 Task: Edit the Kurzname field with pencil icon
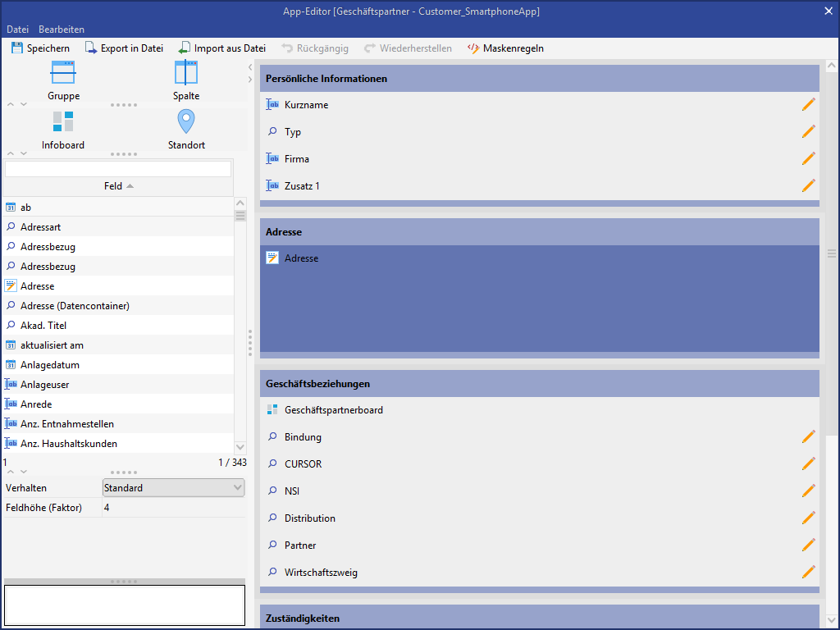(808, 104)
